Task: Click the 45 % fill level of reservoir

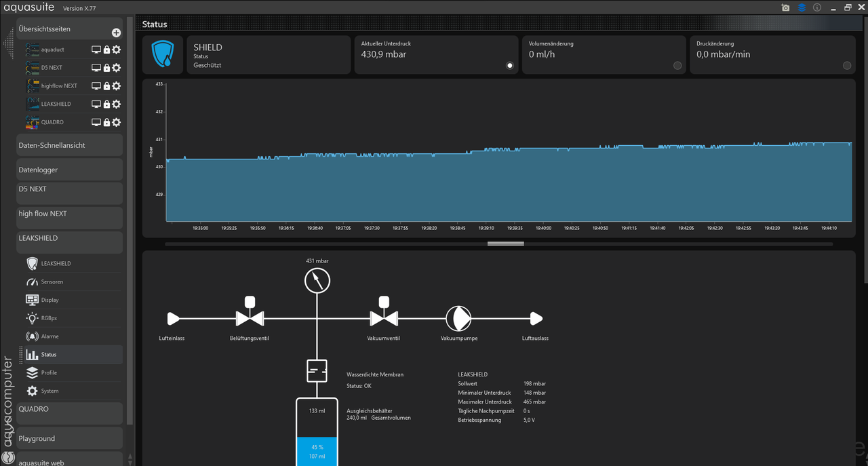Action: pos(317,447)
